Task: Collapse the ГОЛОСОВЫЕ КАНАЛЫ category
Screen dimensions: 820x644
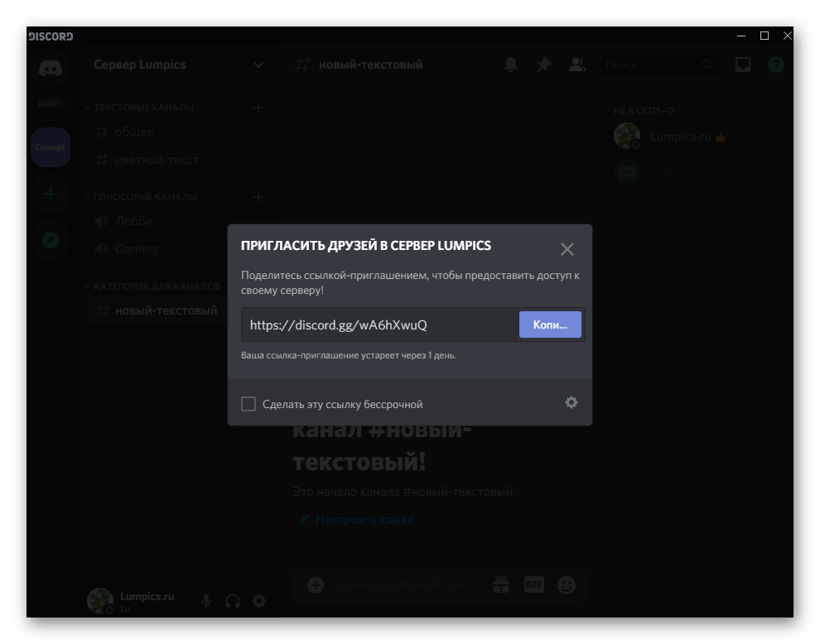Action: [141, 197]
